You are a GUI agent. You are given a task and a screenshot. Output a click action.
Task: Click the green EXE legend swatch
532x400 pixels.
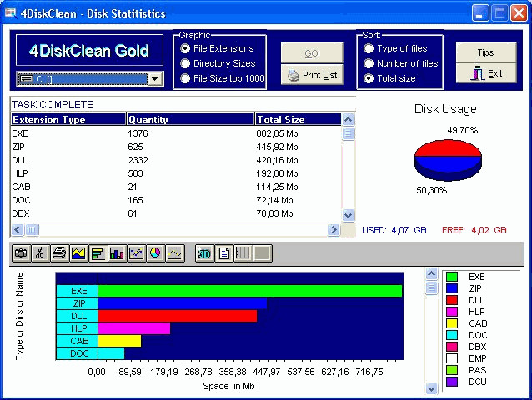tap(452, 277)
